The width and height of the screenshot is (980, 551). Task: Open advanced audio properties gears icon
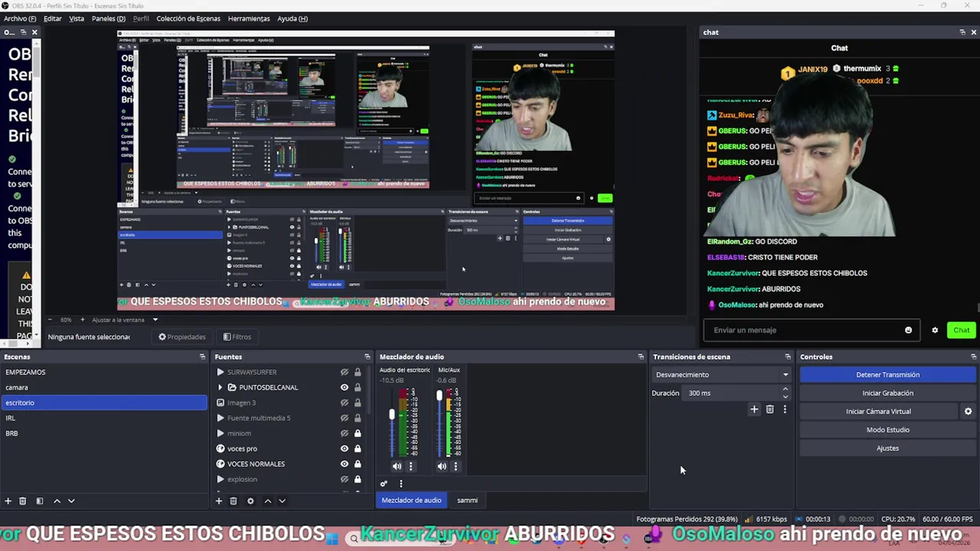click(384, 484)
